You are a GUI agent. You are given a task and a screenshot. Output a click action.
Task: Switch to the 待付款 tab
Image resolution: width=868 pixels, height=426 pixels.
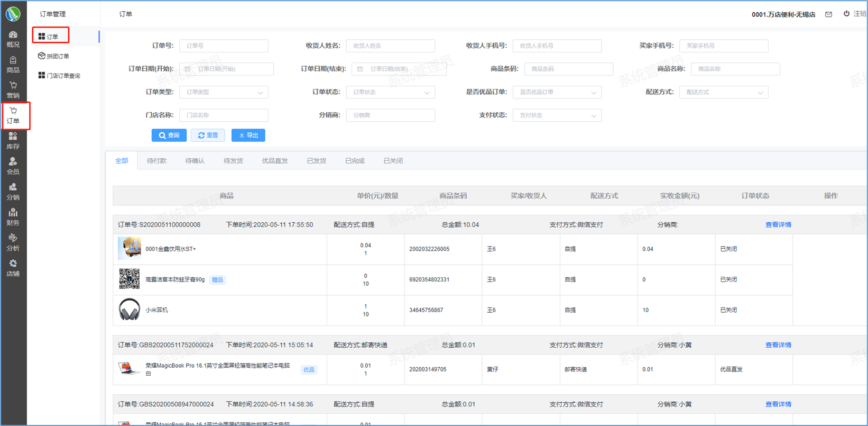(x=156, y=161)
